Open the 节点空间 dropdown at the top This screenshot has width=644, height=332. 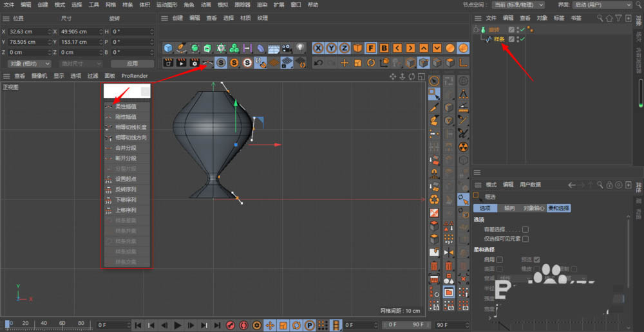click(519, 5)
